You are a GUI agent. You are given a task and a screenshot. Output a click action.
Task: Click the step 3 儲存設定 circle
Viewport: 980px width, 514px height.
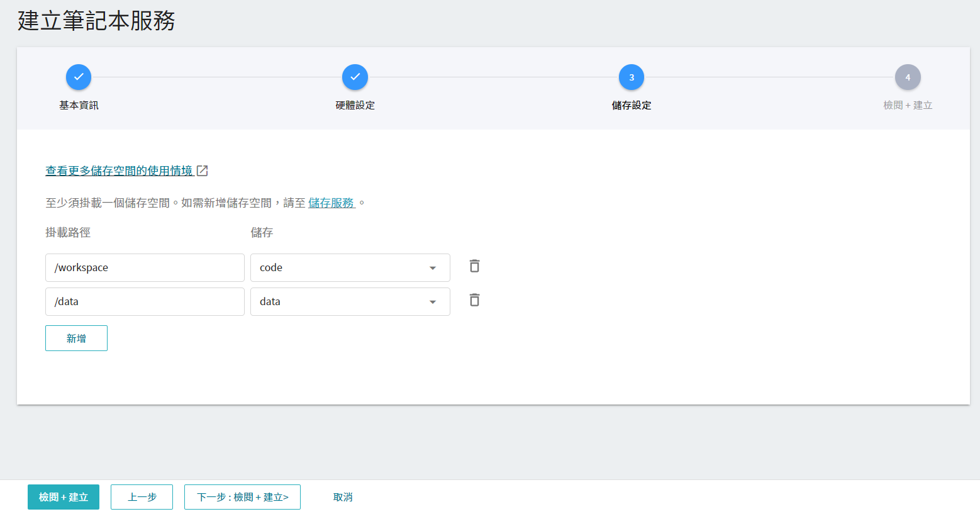pos(631,77)
